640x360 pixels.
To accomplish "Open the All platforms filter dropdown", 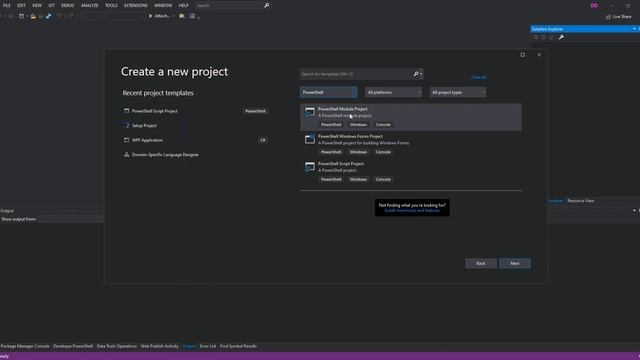I will point(393,92).
